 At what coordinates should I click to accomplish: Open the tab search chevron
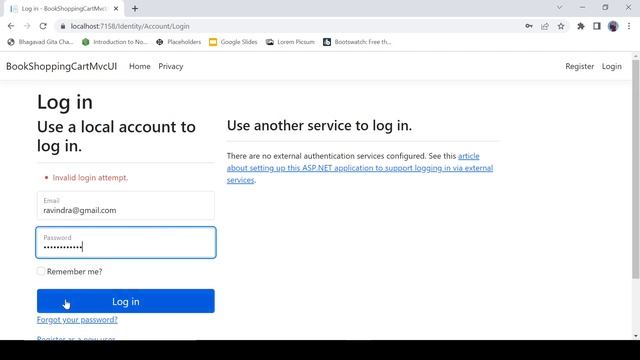[560, 7]
